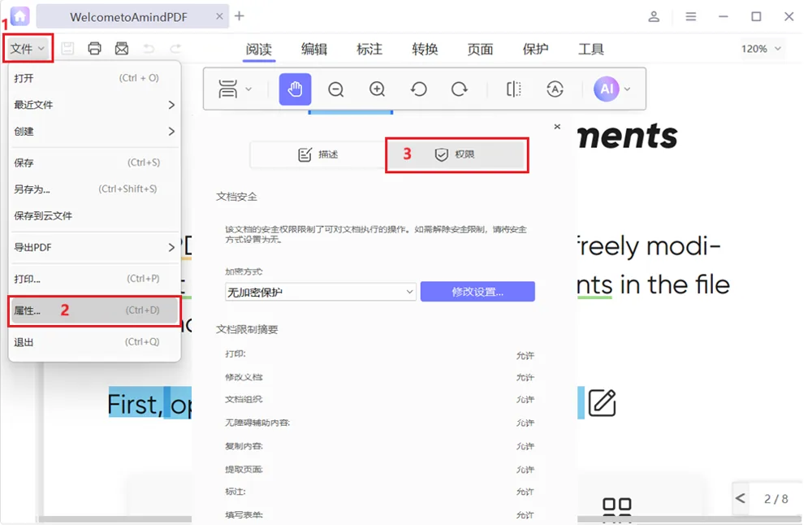
Task: Switch to the 标注 ribbon tab
Action: (x=369, y=50)
